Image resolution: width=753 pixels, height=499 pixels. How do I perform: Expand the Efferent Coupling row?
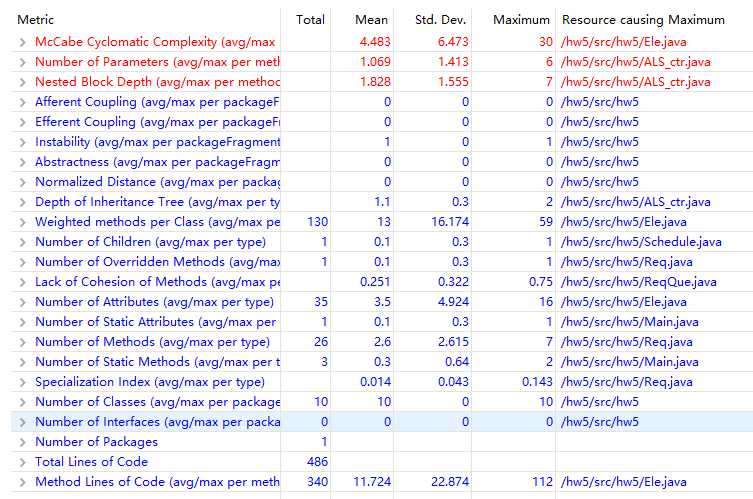pos(23,122)
